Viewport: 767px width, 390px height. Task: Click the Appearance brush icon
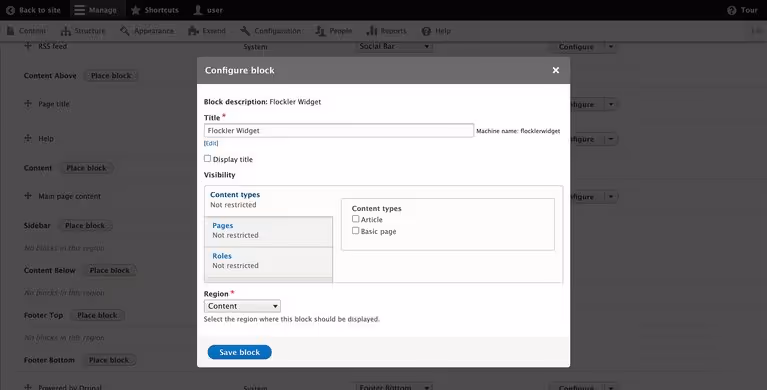point(125,31)
